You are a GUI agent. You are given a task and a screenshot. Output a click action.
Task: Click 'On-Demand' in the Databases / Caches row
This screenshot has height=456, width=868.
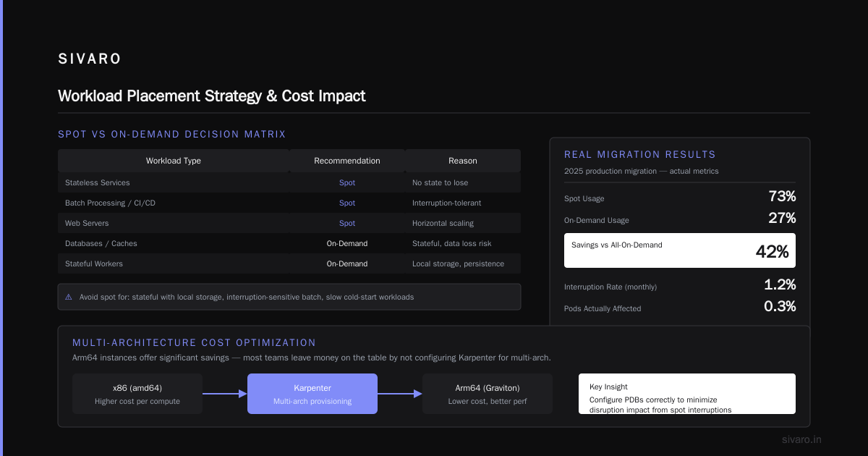(347, 243)
